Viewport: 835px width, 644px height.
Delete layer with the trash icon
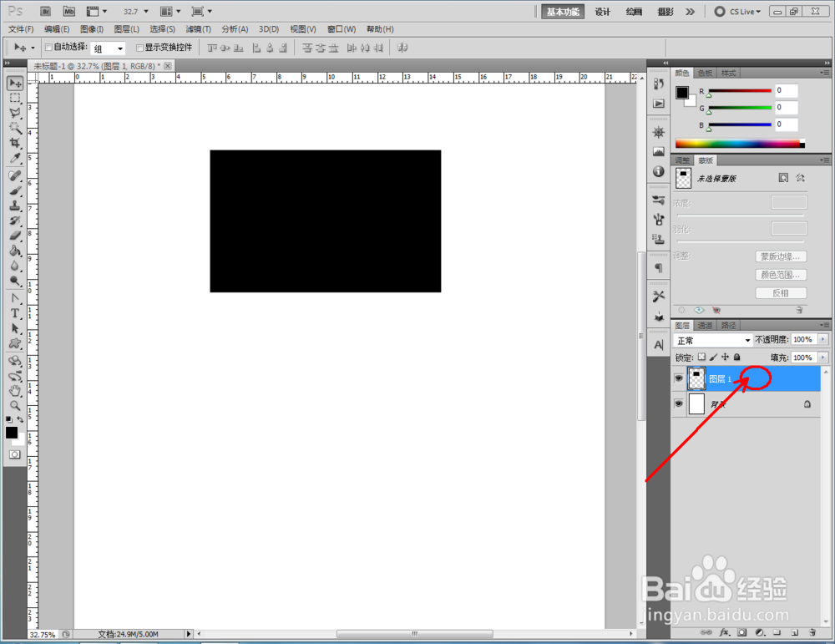pyautogui.click(x=812, y=632)
